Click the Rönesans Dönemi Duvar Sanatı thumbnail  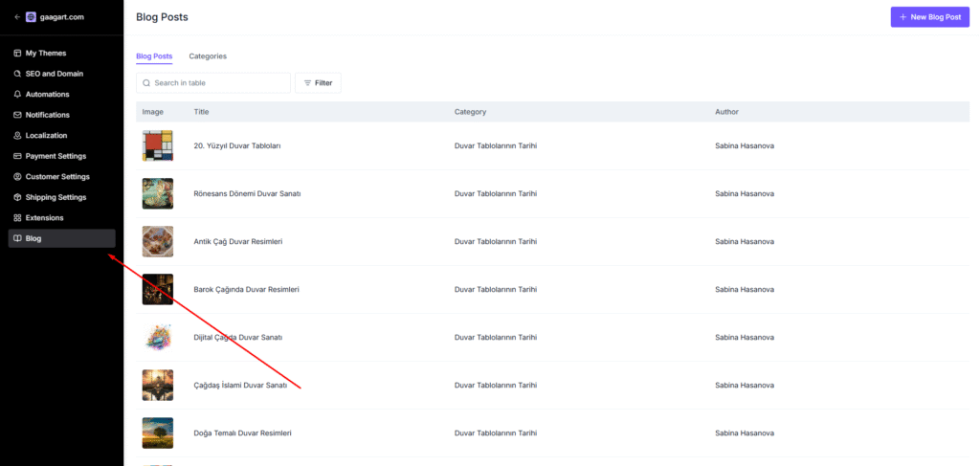click(158, 193)
